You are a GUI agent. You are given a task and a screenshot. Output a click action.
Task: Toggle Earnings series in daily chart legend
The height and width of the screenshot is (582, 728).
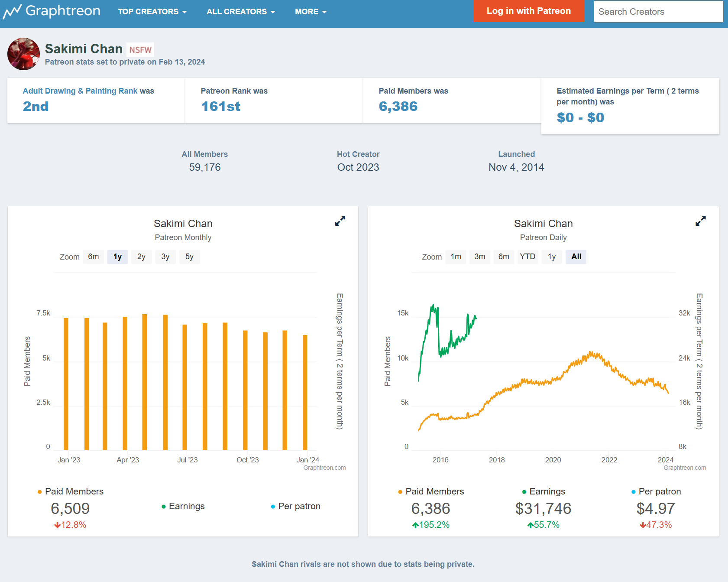click(x=544, y=491)
